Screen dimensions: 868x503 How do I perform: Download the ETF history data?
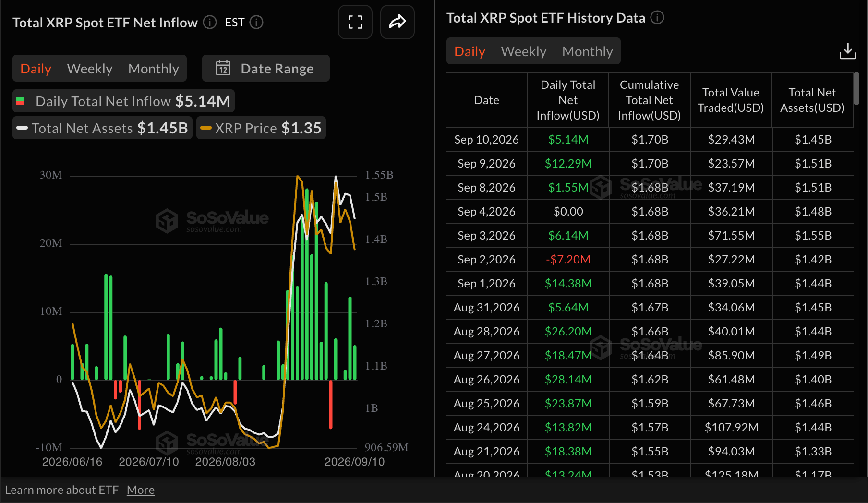click(848, 51)
